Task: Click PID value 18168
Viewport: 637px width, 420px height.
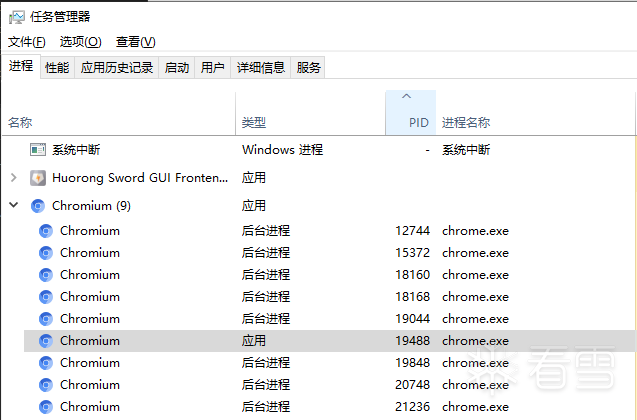Action: coord(412,297)
